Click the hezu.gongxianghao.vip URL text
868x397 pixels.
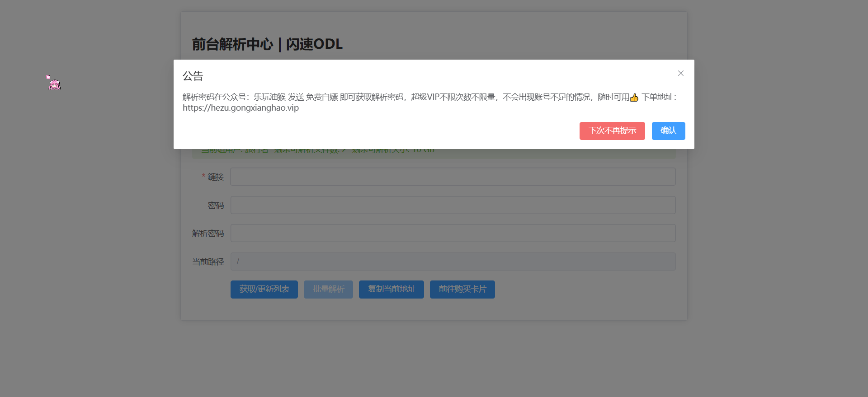pos(241,108)
